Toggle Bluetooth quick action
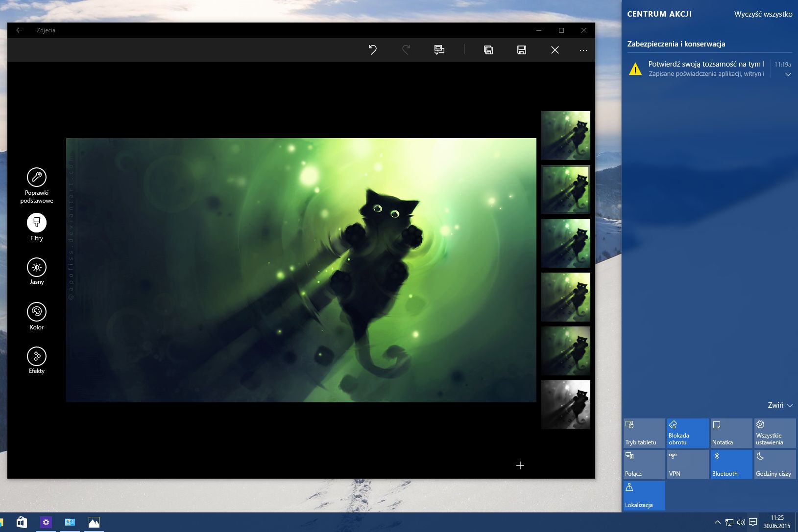 (x=731, y=464)
